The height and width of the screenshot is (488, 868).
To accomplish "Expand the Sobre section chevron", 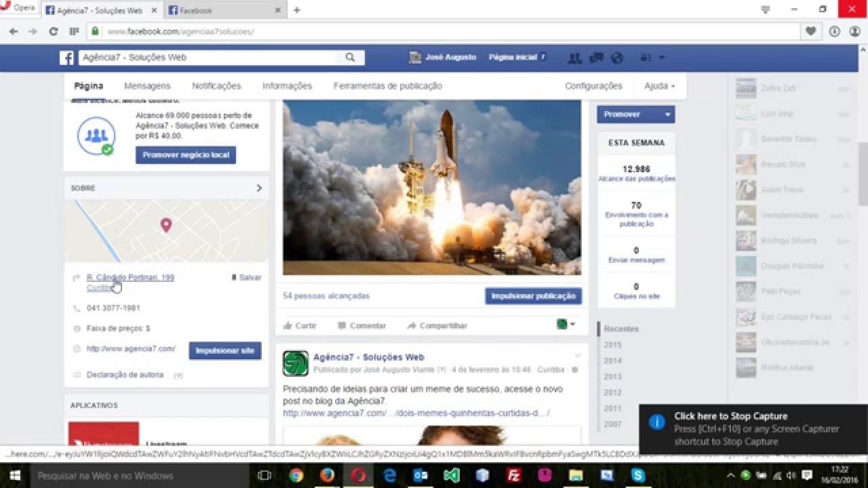I will click(259, 188).
